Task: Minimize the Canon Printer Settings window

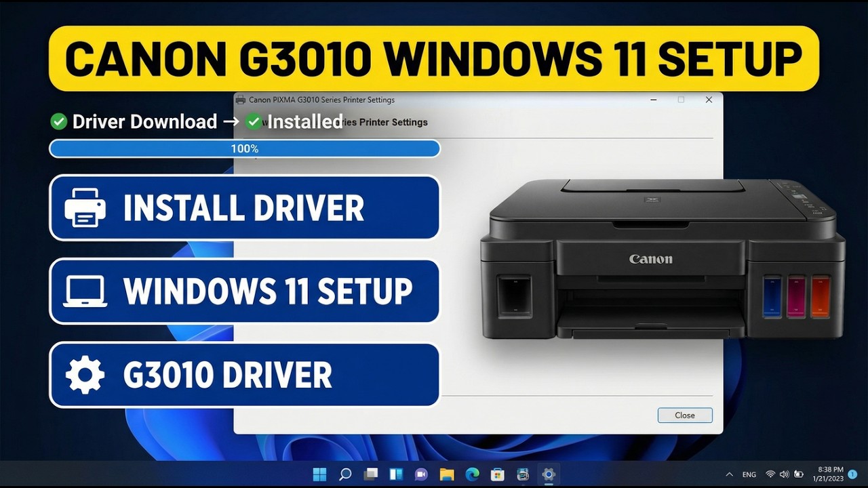Action: click(x=654, y=100)
